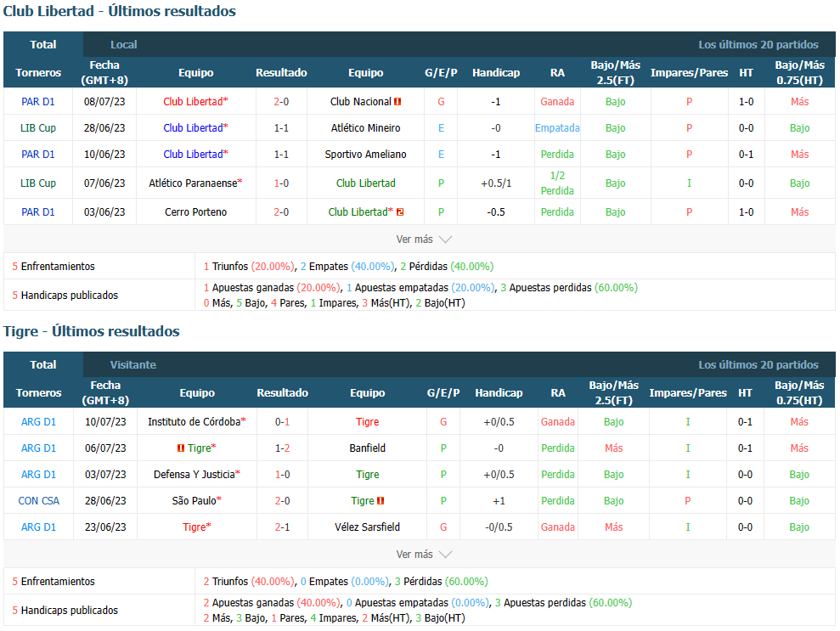Open 'Los últimos 20 partidos' selector in Club Libertad table

coord(758,45)
